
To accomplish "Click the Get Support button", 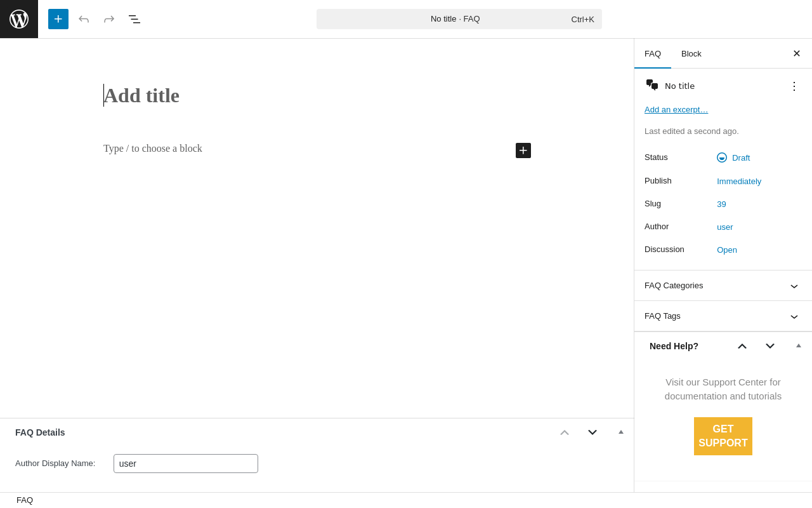I will click(x=723, y=436).
